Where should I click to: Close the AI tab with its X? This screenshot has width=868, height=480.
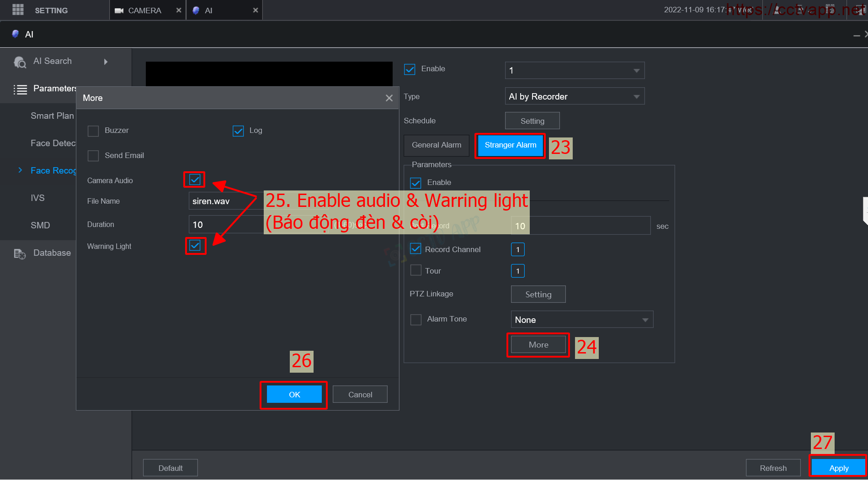click(256, 10)
